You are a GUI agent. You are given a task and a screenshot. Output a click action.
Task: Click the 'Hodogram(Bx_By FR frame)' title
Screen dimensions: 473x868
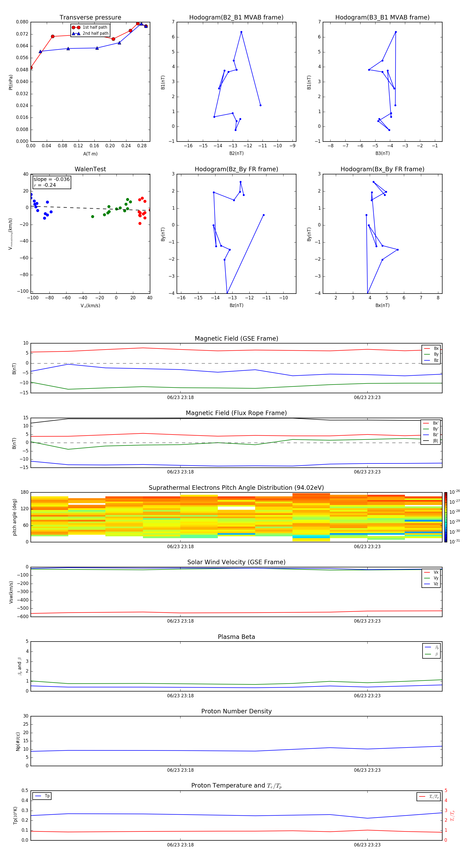point(382,169)
